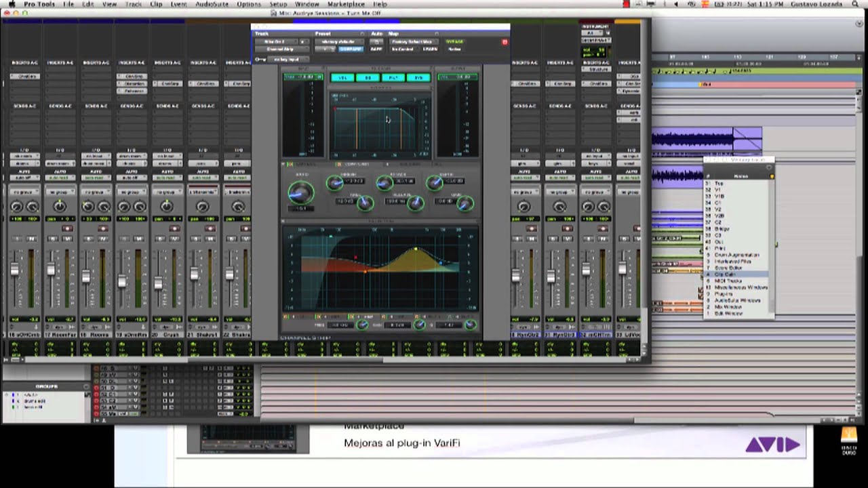Select Drum Augmentation memory location

[x=736, y=255]
